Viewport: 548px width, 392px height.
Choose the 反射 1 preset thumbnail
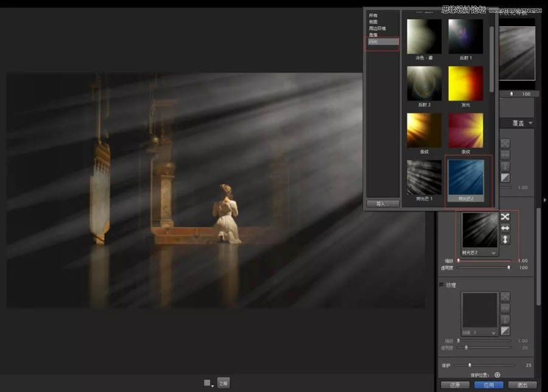(466, 37)
